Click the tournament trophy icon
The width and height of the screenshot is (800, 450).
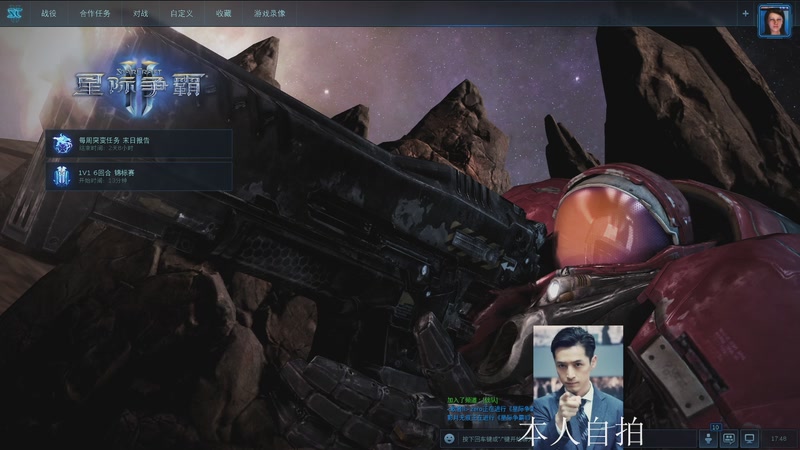(62, 177)
